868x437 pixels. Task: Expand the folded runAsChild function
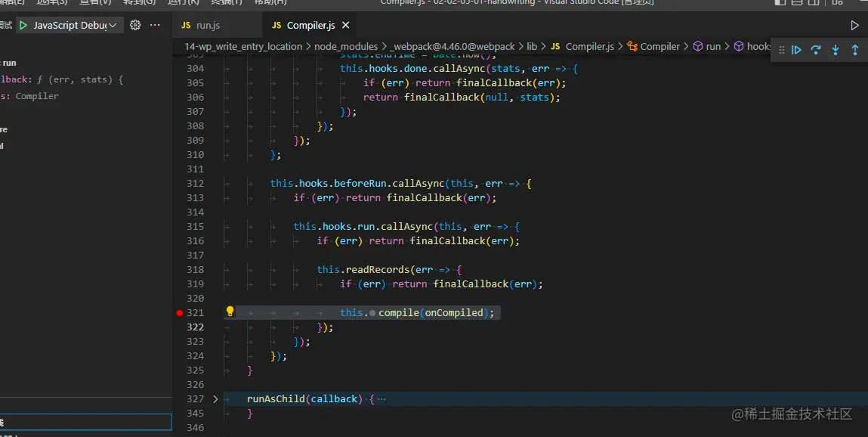click(x=215, y=399)
